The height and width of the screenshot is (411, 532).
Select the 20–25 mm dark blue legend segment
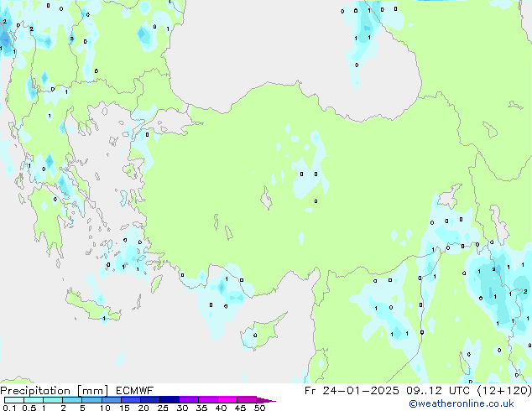pyautogui.click(x=149, y=400)
